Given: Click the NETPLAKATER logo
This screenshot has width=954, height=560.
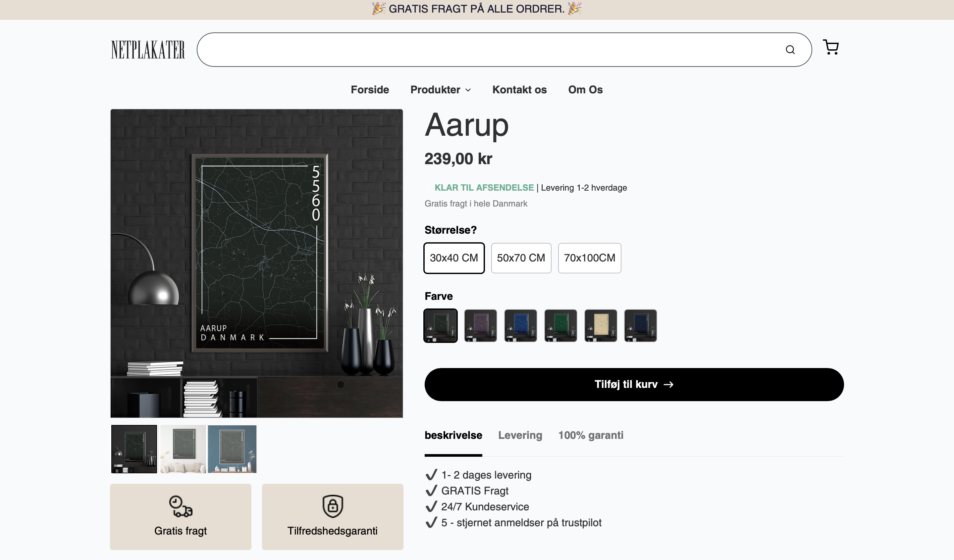Looking at the screenshot, I should click(x=148, y=50).
